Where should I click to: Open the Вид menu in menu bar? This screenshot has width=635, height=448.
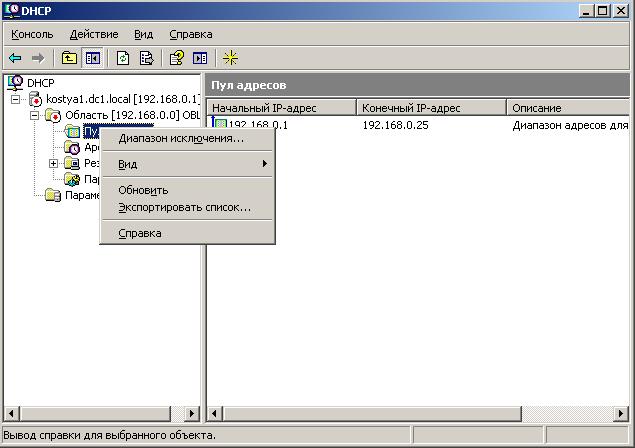tap(144, 34)
